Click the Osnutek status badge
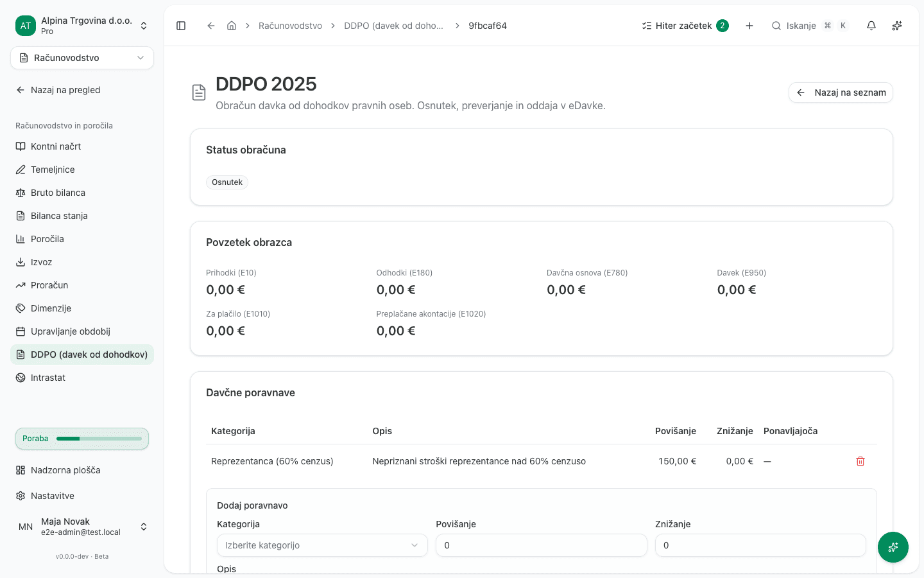The height and width of the screenshot is (578, 924). click(x=227, y=182)
